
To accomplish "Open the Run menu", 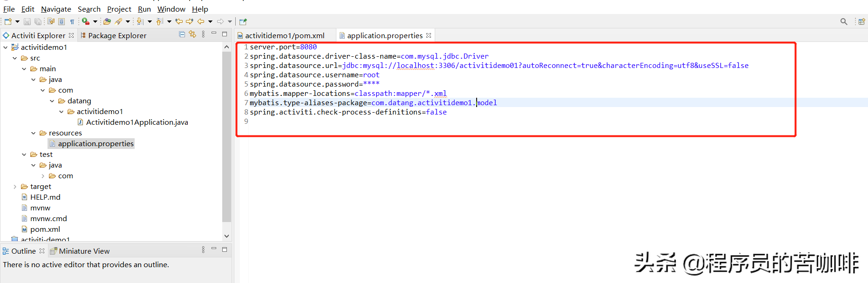I will [x=144, y=9].
